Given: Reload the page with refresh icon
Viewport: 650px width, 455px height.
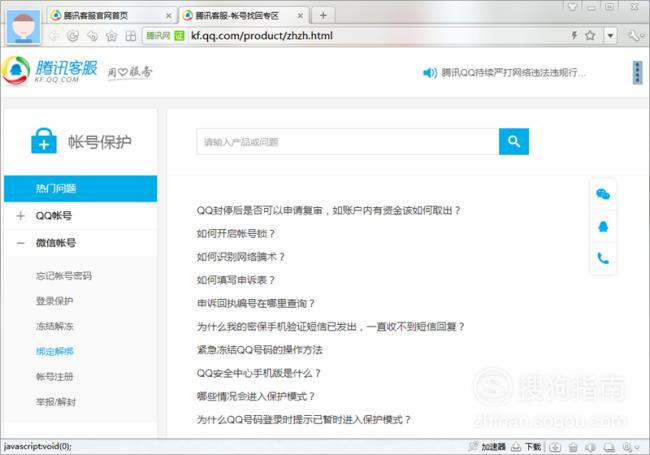Looking at the screenshot, I should (73, 36).
